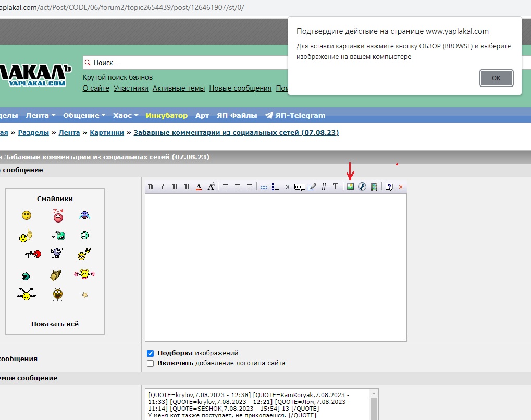The image size is (531, 420).
Task: Expand the Лента menu
Action: pos(40,116)
